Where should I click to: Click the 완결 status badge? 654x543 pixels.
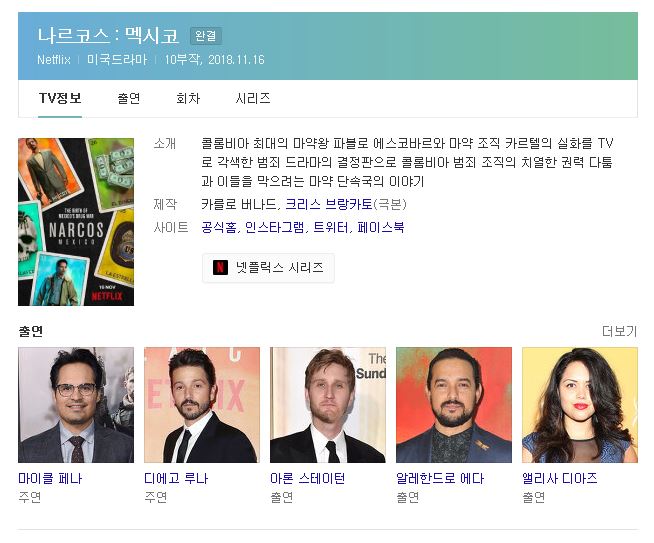pos(206,36)
